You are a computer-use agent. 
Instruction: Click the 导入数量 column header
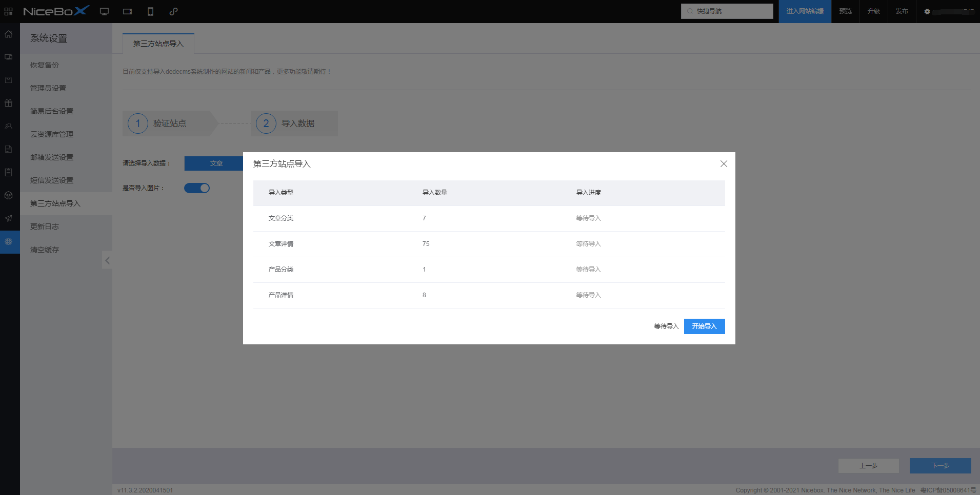(x=435, y=193)
